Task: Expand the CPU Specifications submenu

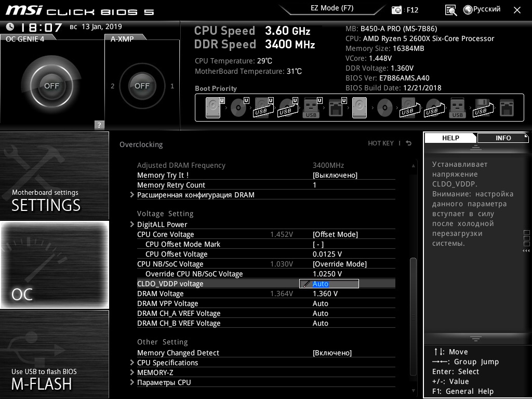Action: click(x=167, y=363)
